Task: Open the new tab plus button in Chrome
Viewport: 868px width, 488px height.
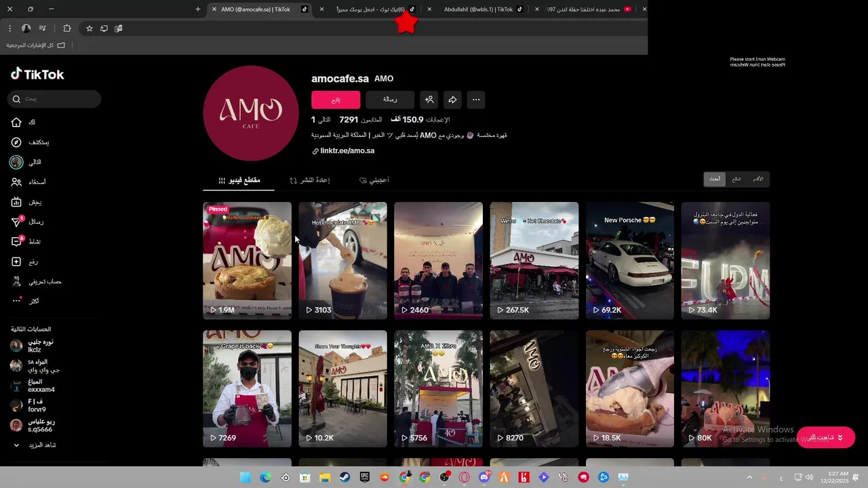Action: tap(198, 9)
